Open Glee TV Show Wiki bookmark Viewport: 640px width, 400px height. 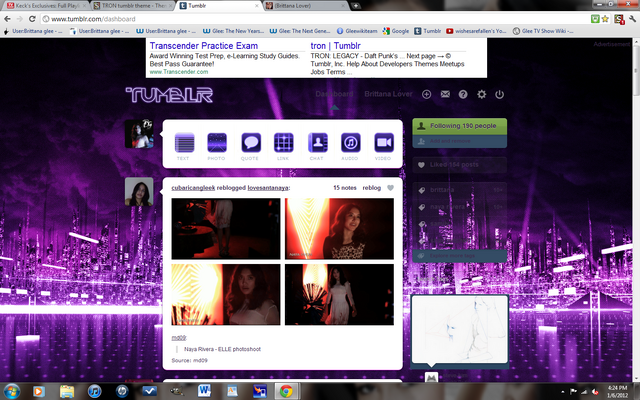point(543,31)
